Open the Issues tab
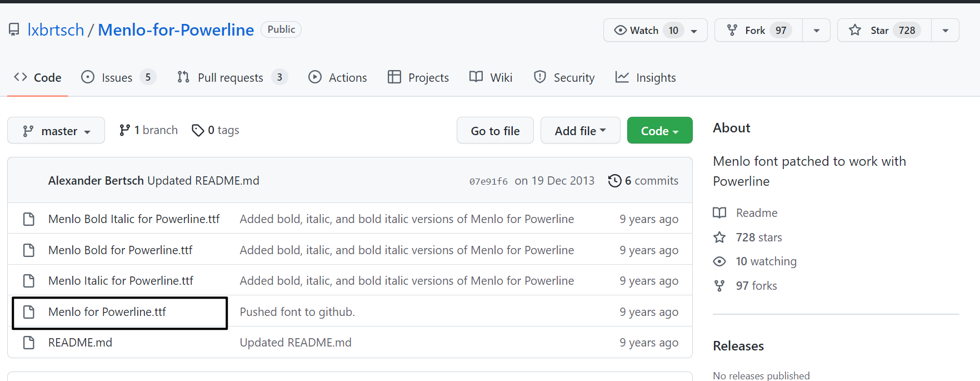 [x=118, y=77]
